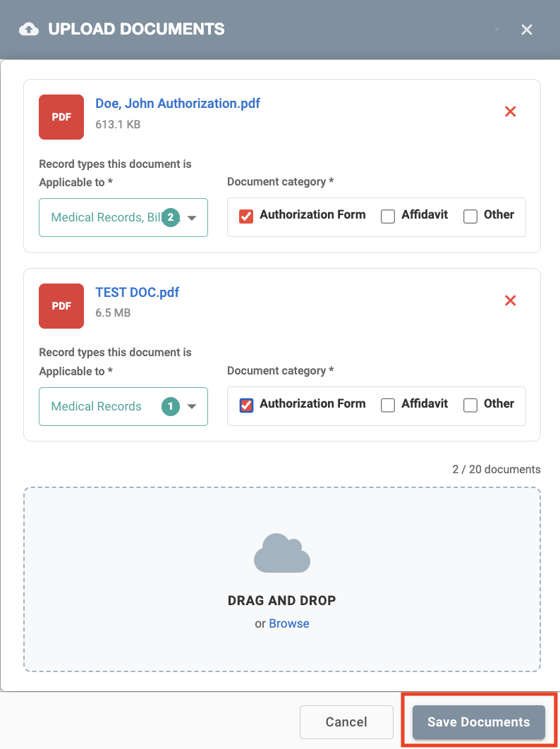Remove TEST DOC.pdf with red X
Viewport: 560px width, 749px height.
pyautogui.click(x=511, y=300)
